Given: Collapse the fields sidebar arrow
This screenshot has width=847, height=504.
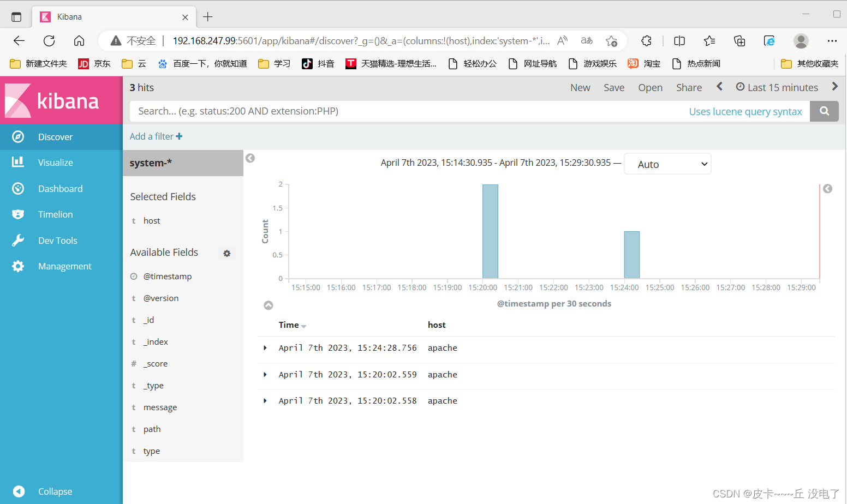Looking at the screenshot, I should (x=250, y=158).
